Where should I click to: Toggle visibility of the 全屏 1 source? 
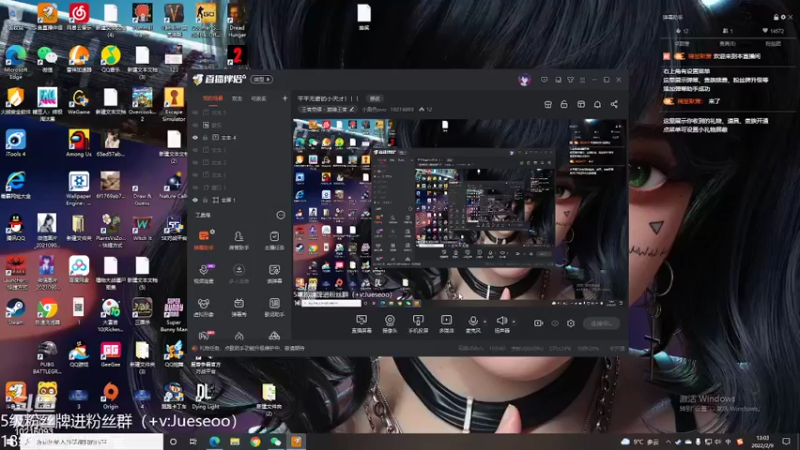[195, 200]
